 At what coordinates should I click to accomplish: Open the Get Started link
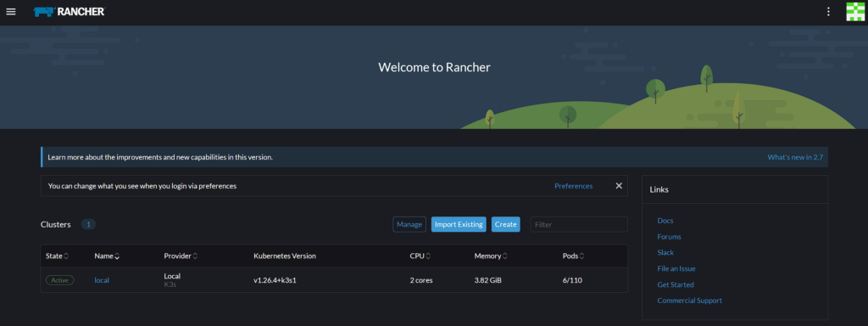(x=676, y=284)
